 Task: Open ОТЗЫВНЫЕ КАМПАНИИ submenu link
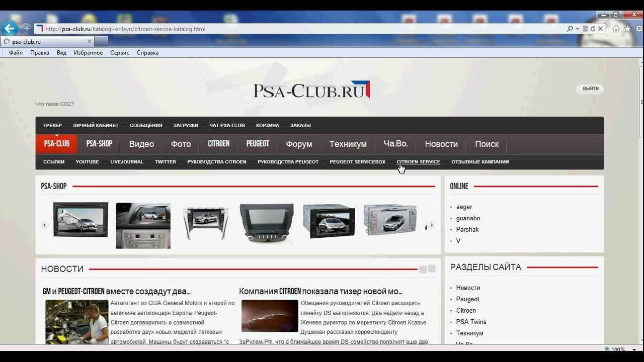[480, 162]
